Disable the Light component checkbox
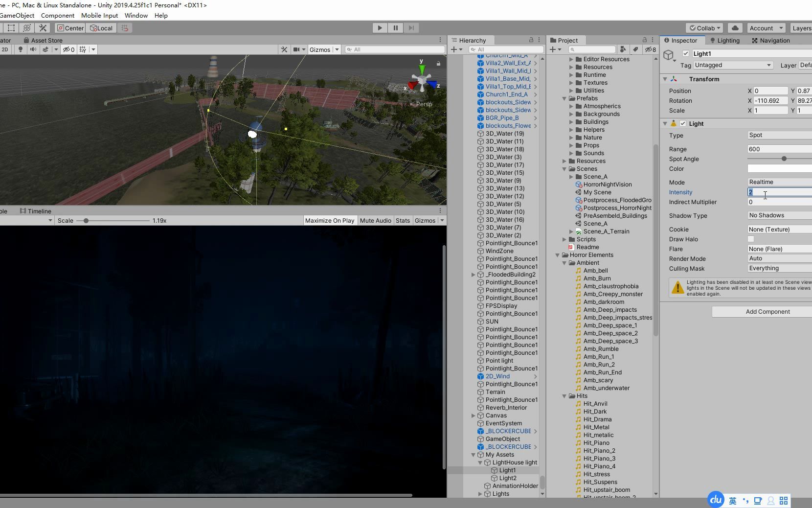The image size is (812, 508). pyautogui.click(x=683, y=123)
